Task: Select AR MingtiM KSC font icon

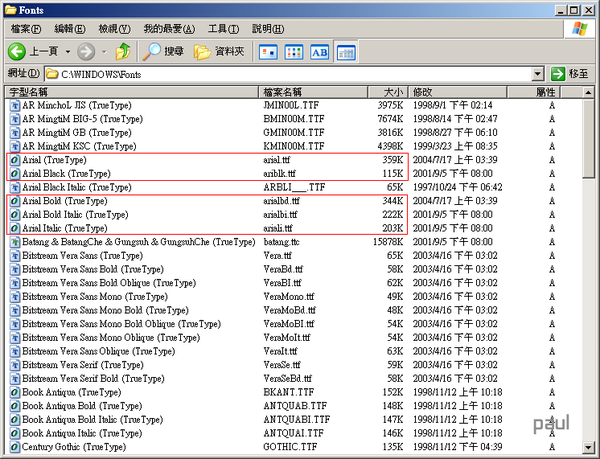Action: point(15,146)
